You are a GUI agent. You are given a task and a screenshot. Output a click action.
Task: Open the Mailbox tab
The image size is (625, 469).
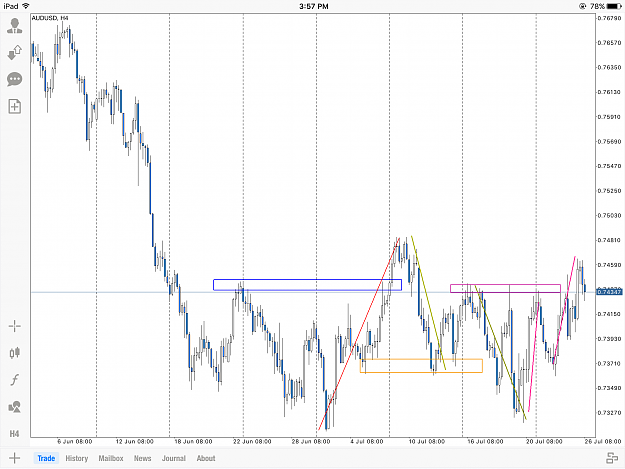coord(111,458)
